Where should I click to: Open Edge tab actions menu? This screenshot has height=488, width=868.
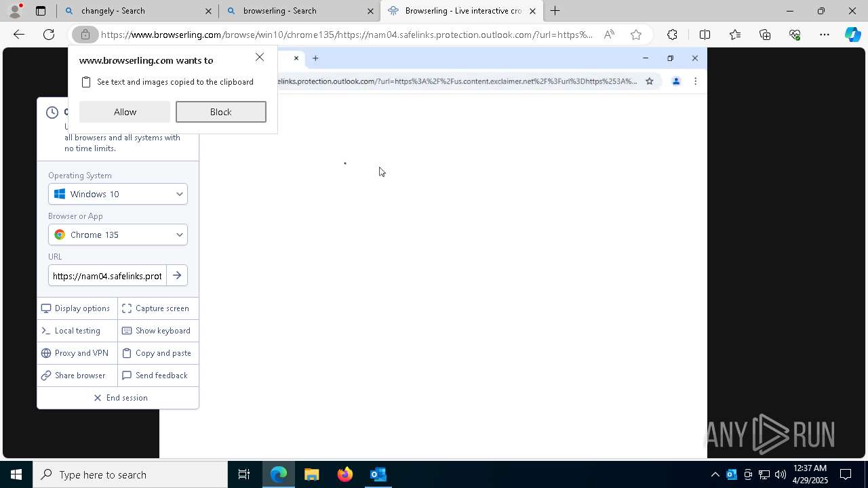pos(41,11)
